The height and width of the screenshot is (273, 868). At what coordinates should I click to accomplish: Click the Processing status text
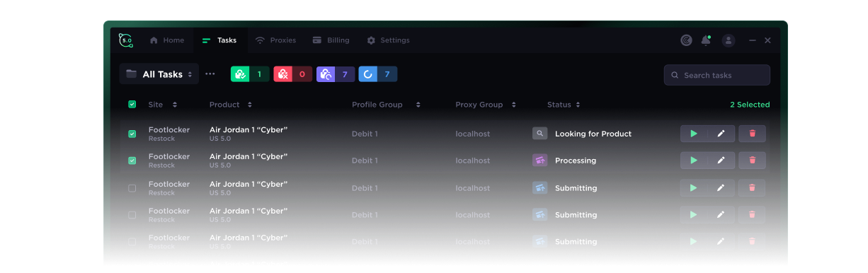coord(576,161)
